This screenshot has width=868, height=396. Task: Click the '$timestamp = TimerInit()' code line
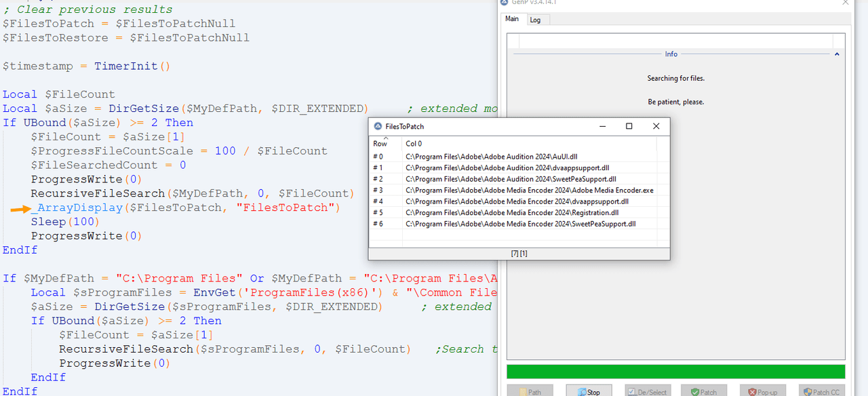(87, 66)
